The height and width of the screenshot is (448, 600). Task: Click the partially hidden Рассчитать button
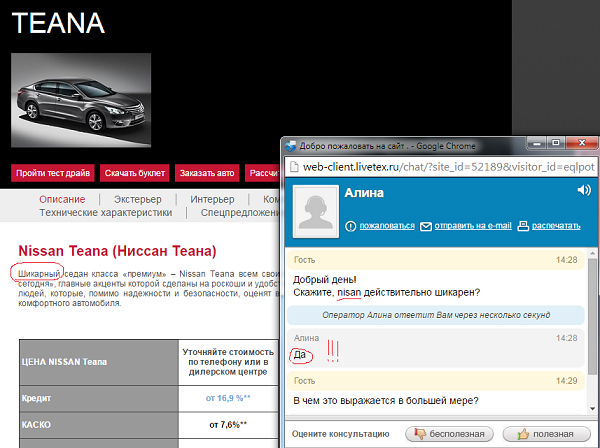pyautogui.click(x=263, y=173)
